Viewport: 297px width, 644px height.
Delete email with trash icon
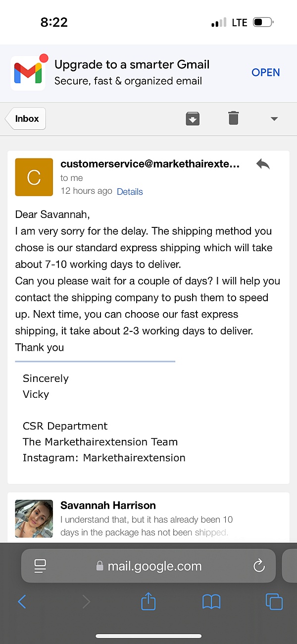coord(233,118)
